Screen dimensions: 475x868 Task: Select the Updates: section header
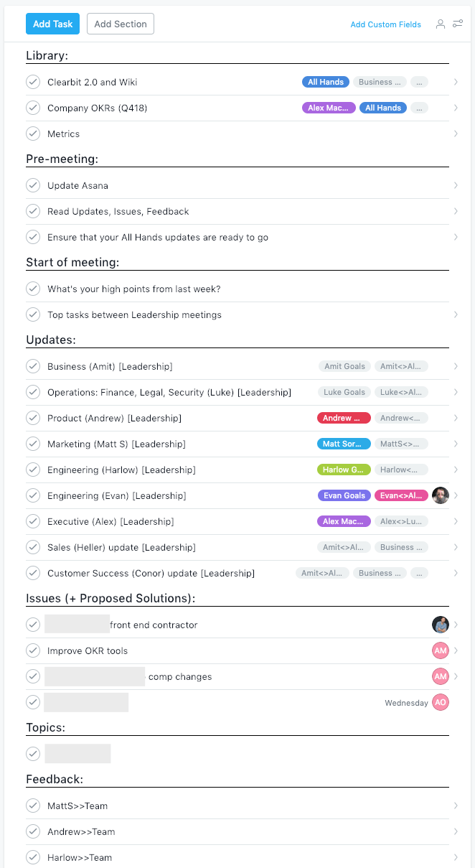(51, 340)
